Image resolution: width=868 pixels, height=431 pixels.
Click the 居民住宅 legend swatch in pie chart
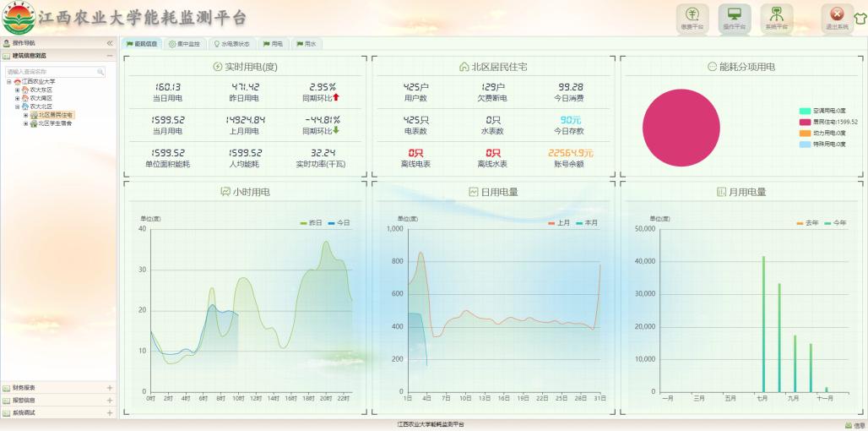click(805, 122)
